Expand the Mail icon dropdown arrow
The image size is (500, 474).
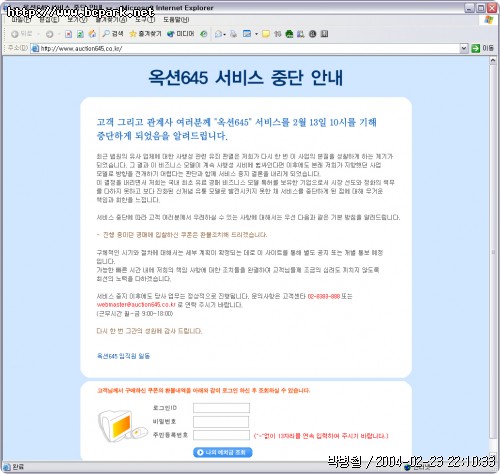[x=225, y=34]
